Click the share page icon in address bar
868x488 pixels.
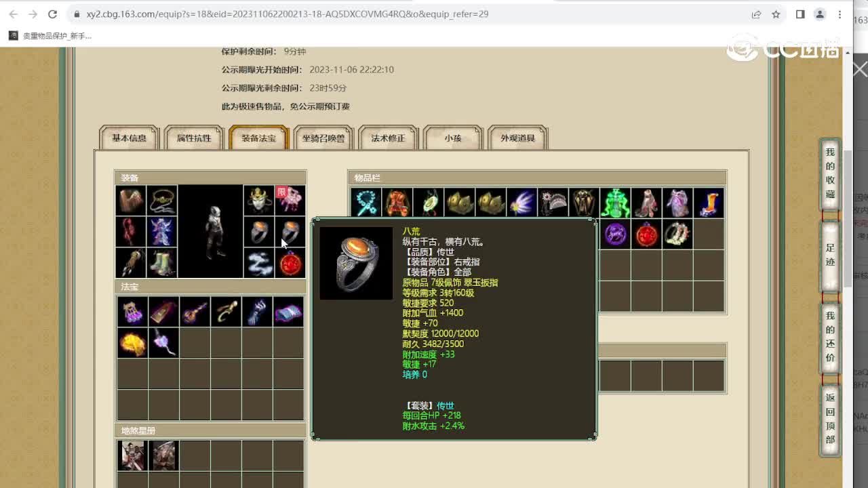(x=756, y=14)
